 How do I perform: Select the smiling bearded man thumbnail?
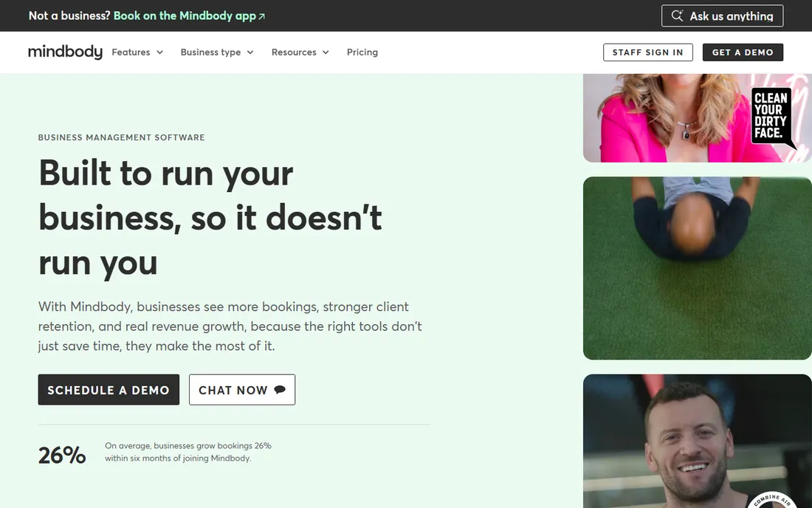click(697, 442)
